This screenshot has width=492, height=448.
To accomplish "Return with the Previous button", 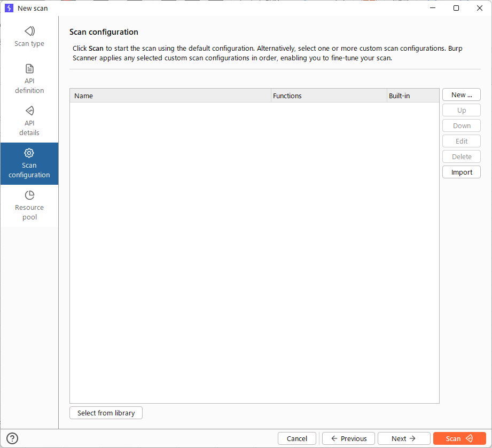I will pos(348,438).
